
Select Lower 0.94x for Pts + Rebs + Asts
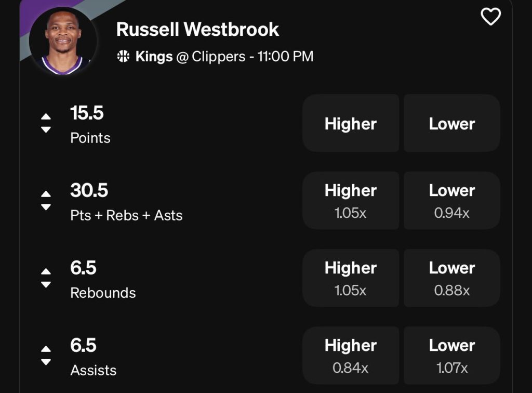pos(452,200)
